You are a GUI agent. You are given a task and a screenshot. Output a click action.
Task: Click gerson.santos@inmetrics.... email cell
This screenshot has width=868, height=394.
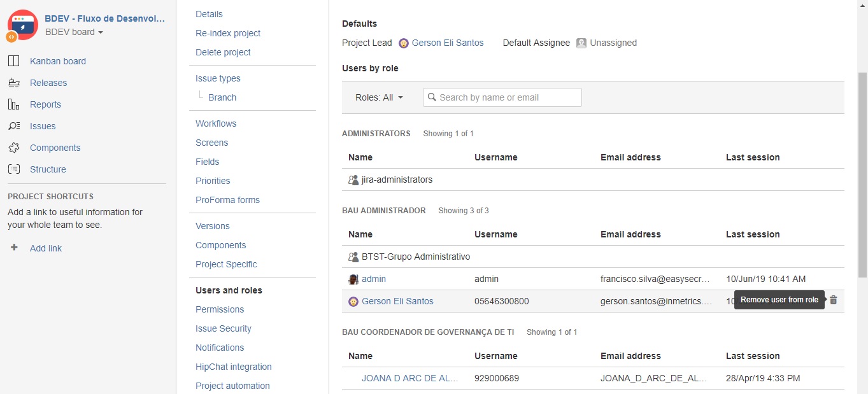(x=656, y=301)
